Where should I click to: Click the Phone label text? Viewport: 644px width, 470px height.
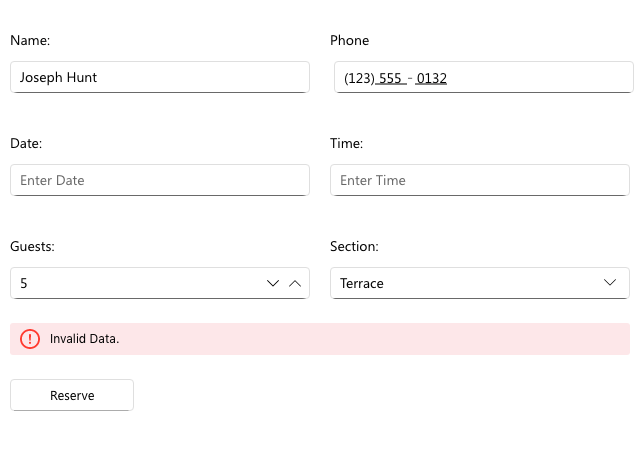(349, 41)
